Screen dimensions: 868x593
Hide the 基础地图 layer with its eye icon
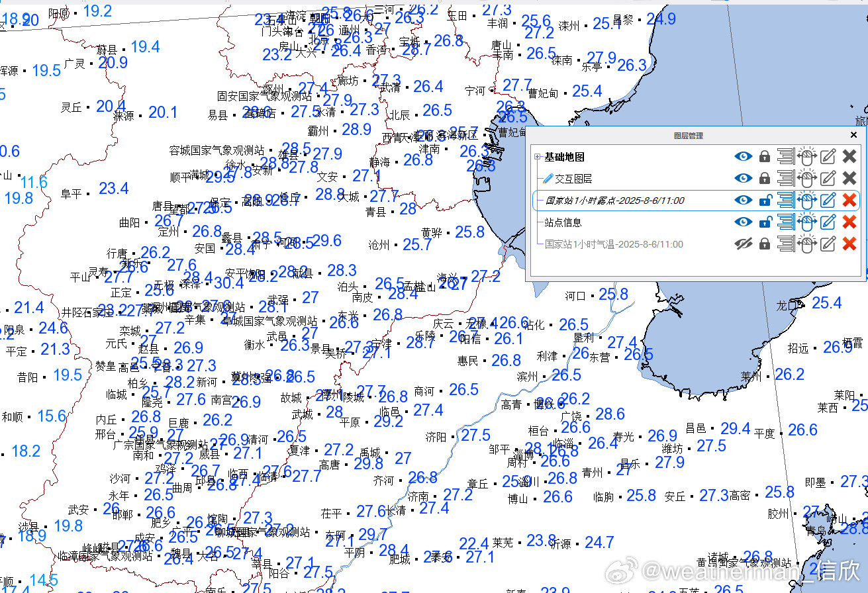744,157
